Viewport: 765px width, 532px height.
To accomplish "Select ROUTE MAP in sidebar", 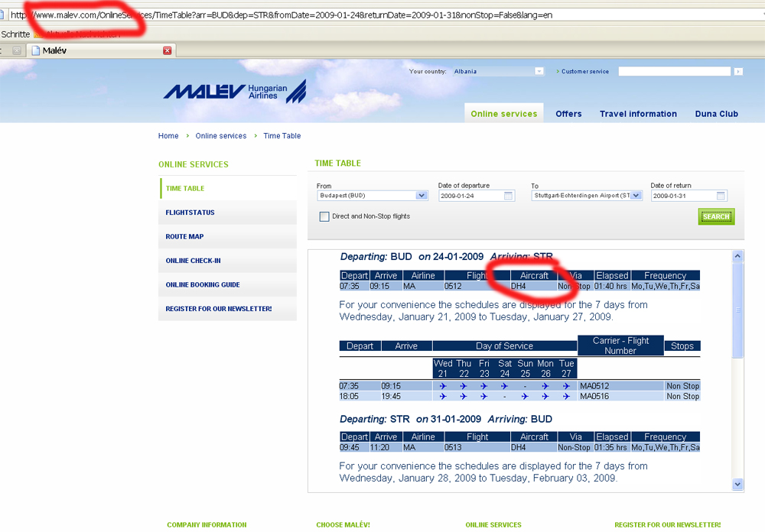I will (x=228, y=236).
